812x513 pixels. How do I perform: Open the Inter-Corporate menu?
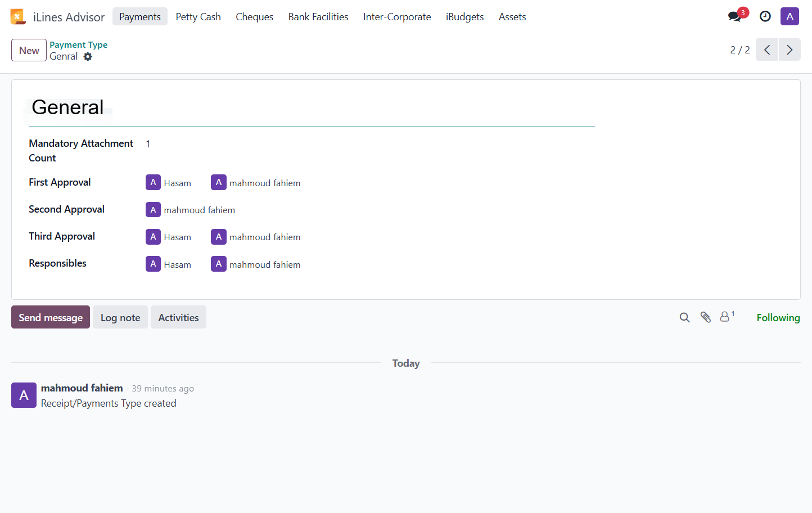click(x=397, y=16)
